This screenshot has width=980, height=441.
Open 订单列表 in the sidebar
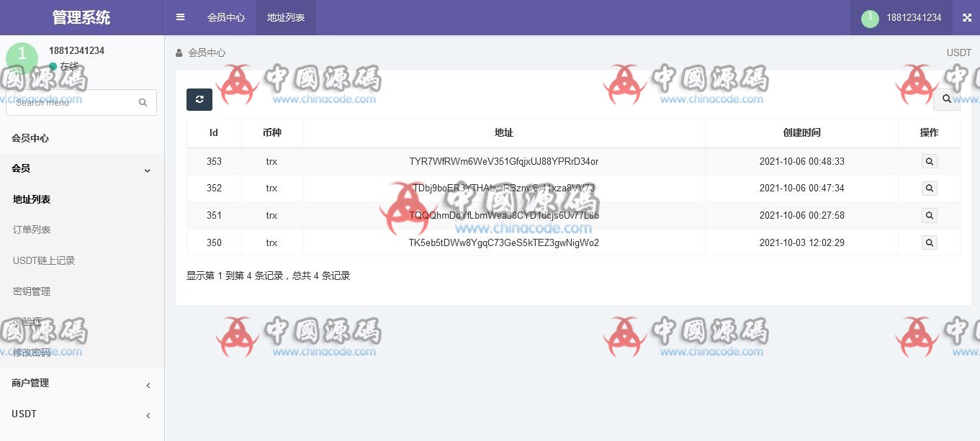32,229
